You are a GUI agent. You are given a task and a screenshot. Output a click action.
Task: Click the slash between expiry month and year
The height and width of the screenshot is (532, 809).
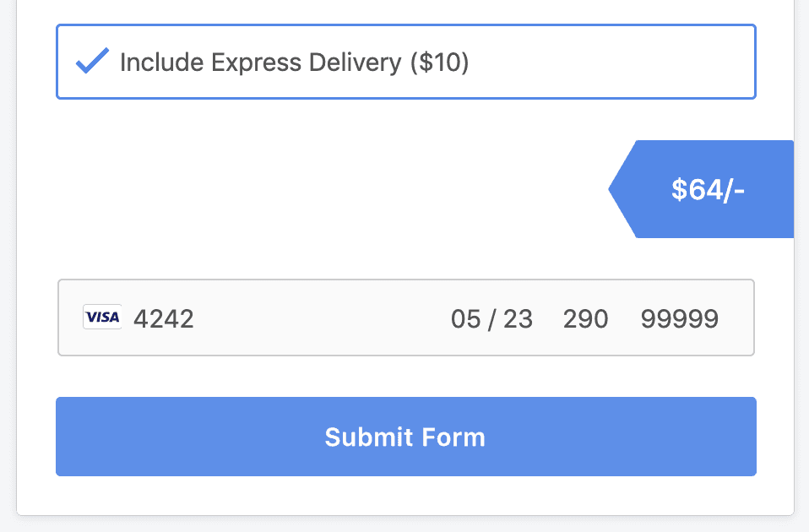click(491, 319)
